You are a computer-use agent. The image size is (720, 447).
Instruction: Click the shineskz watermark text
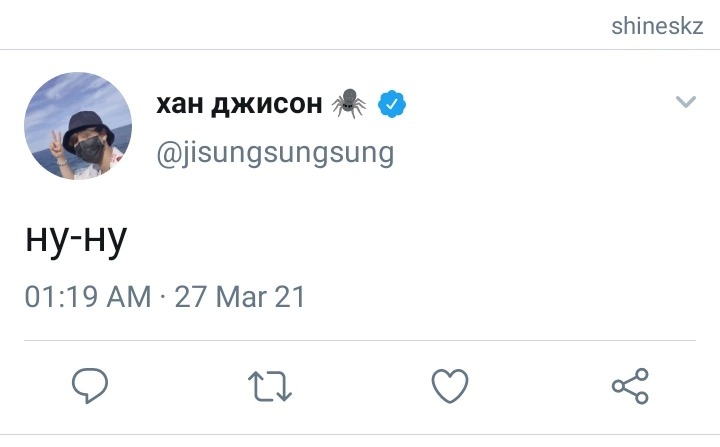coord(657,26)
